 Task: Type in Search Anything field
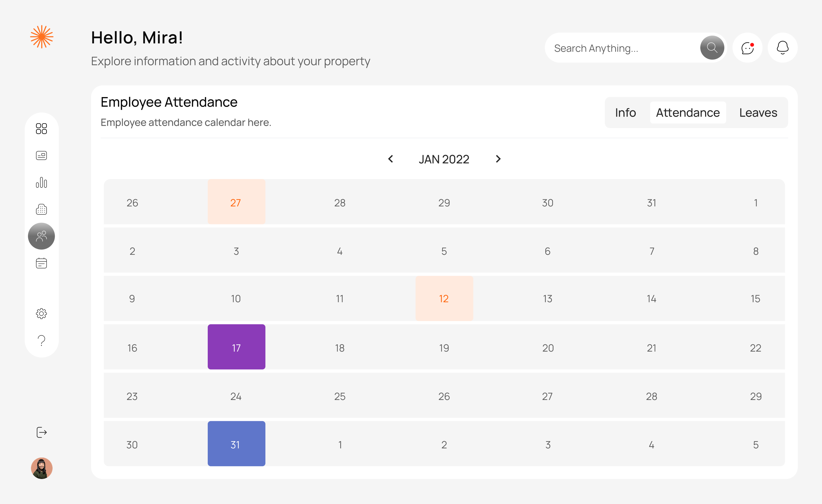tap(620, 48)
